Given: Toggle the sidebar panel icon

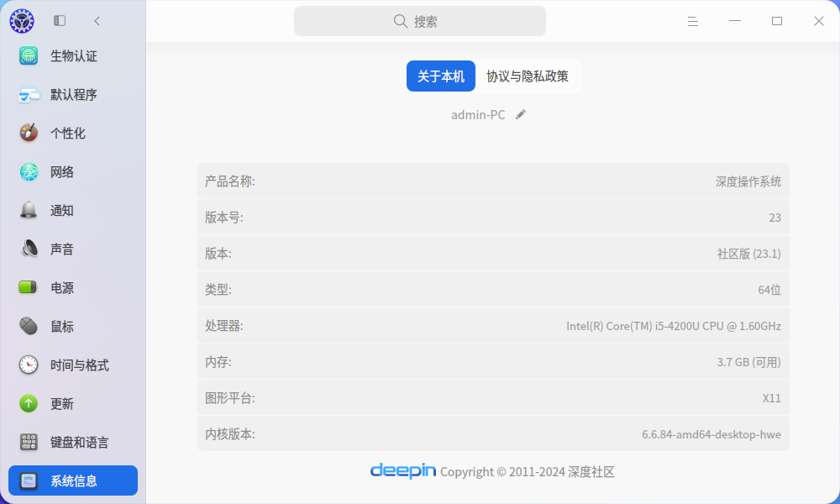Looking at the screenshot, I should point(60,21).
